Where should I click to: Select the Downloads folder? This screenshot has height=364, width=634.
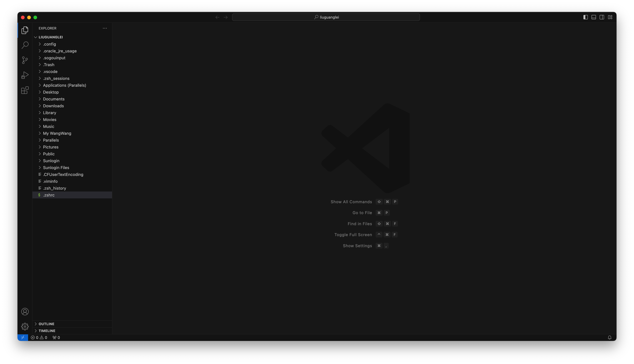click(x=54, y=106)
